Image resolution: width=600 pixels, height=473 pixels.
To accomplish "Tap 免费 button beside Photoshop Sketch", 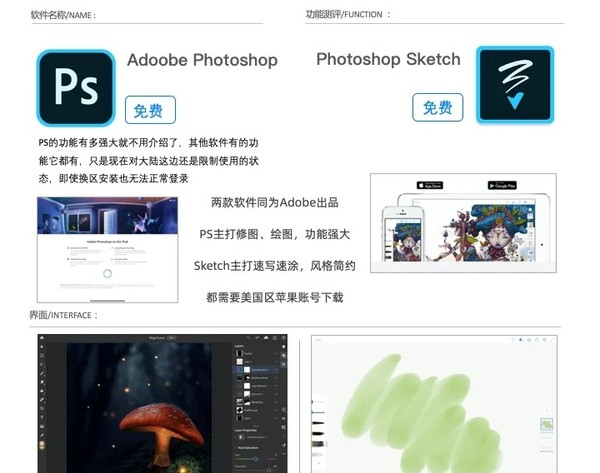I will (438, 108).
